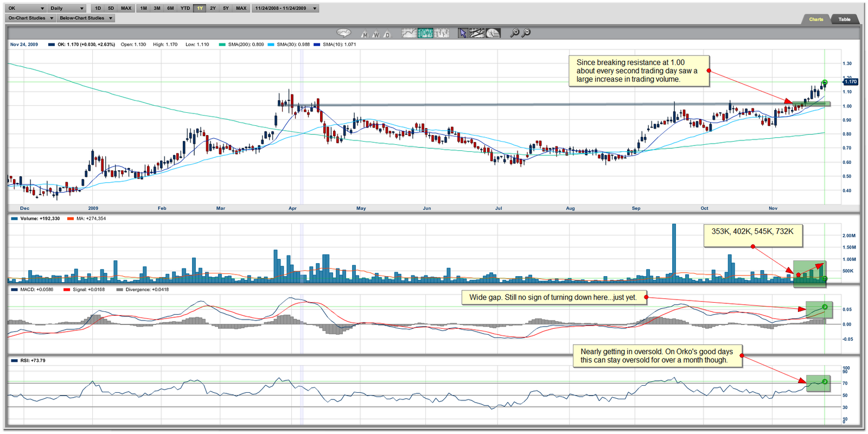
Task: Switch to line chart style icon
Action: coord(409,33)
